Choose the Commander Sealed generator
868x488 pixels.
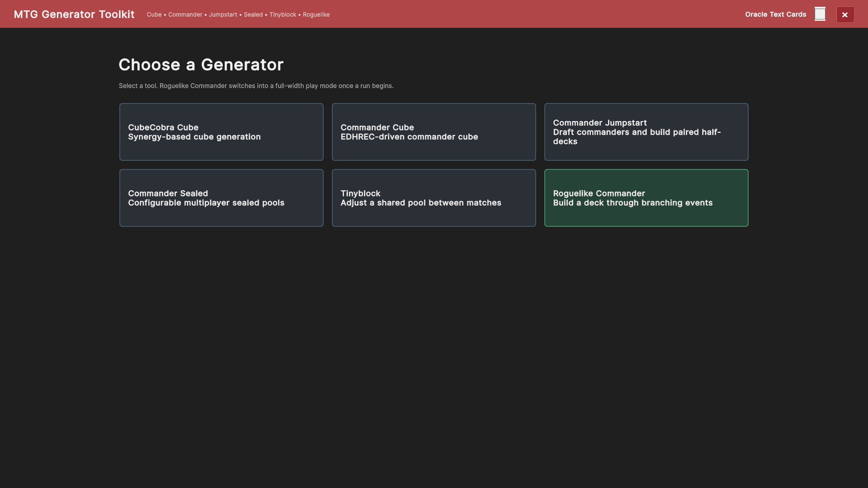222,198
